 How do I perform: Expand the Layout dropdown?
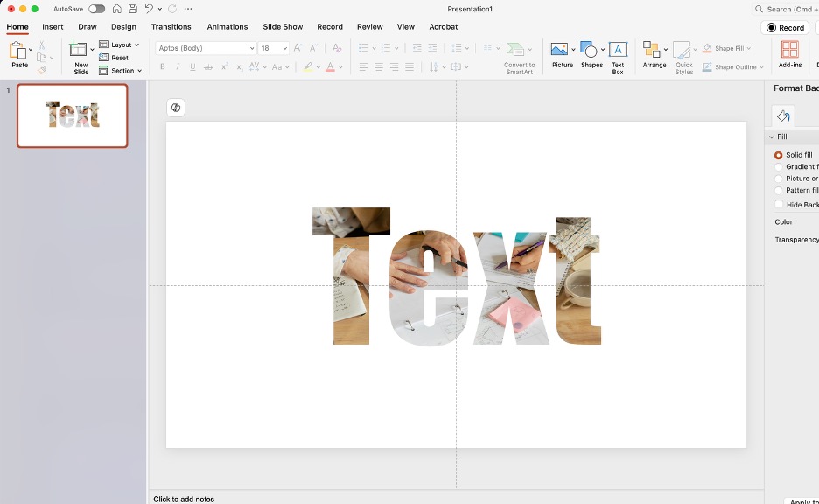point(121,45)
